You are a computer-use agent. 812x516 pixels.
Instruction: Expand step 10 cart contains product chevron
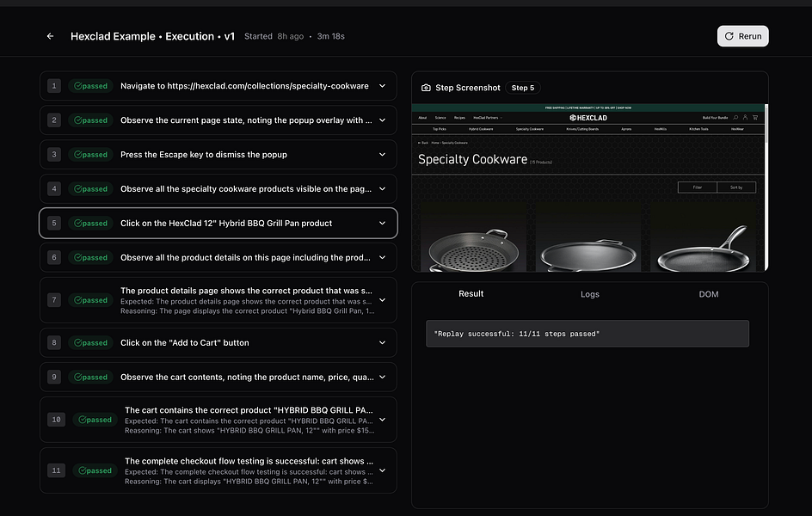(x=382, y=420)
